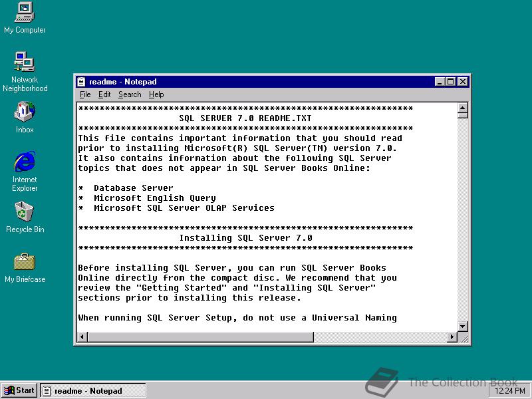Open the Search menu in Notepad
Image resolution: width=532 pixels, height=399 pixels.
click(130, 94)
